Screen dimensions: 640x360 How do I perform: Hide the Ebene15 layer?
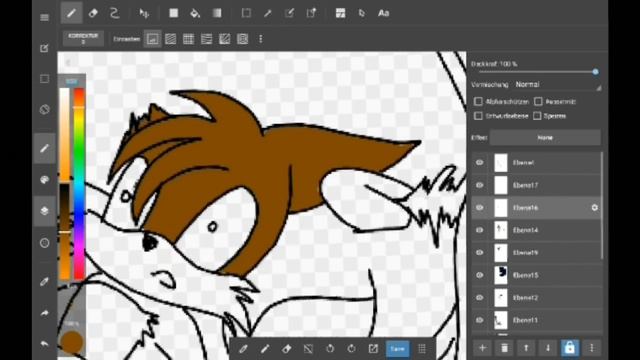point(480,275)
